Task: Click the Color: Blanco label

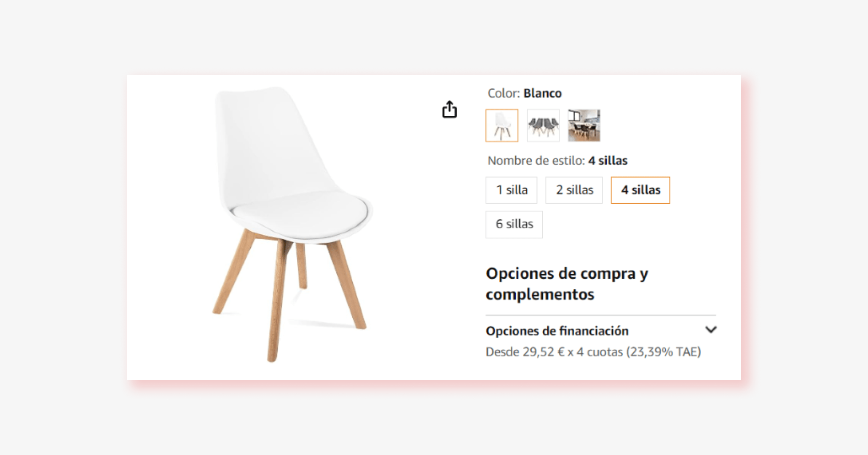Action: tap(524, 93)
